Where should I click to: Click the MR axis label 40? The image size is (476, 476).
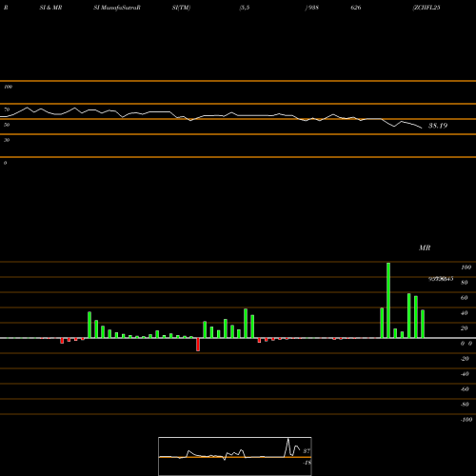(x=464, y=313)
